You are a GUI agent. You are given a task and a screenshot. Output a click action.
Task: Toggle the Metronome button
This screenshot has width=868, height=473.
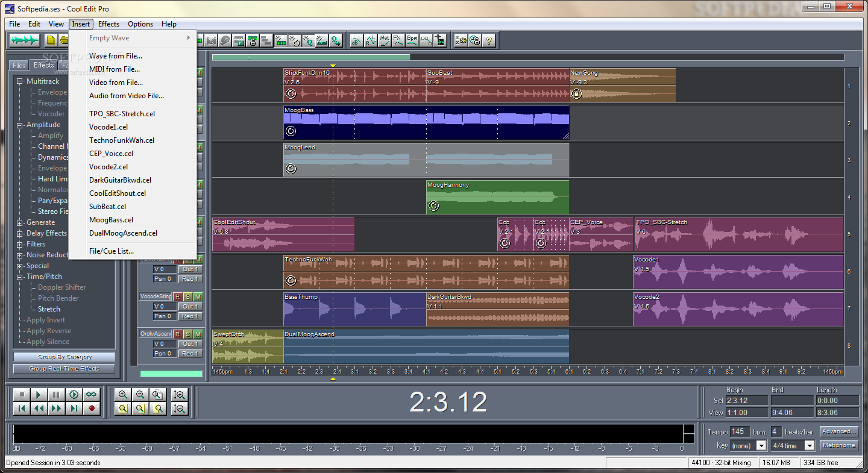pos(838,445)
